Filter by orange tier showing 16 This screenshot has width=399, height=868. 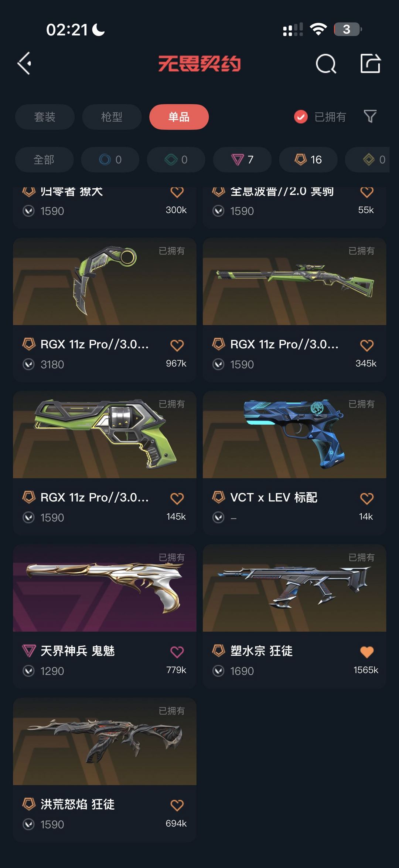tap(308, 159)
